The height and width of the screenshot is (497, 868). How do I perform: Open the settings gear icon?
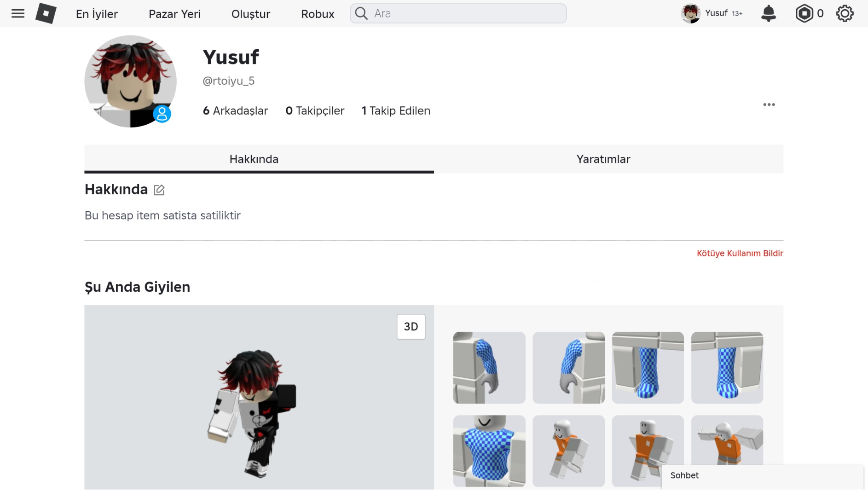click(x=845, y=13)
